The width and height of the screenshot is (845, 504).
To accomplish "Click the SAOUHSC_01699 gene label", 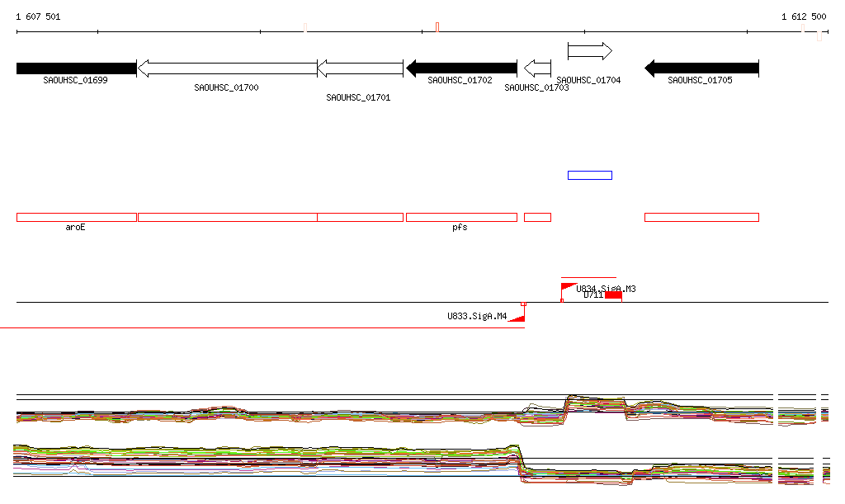I will coord(75,80).
